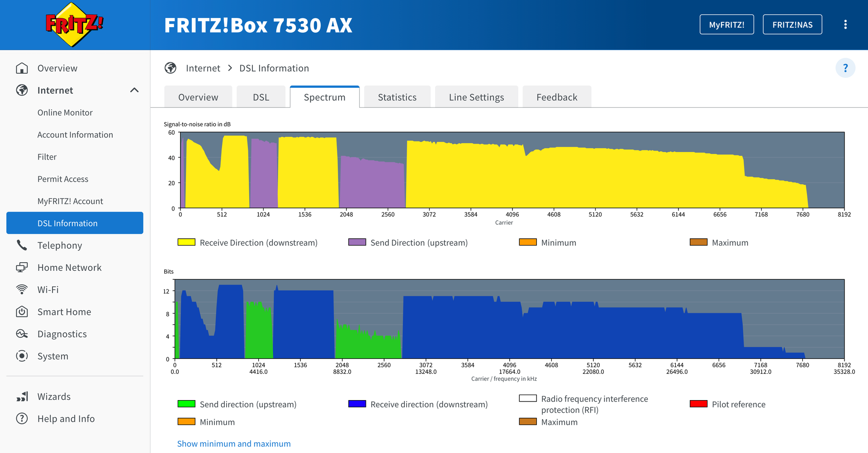
Task: Open the Line Settings tab
Action: pos(476,97)
